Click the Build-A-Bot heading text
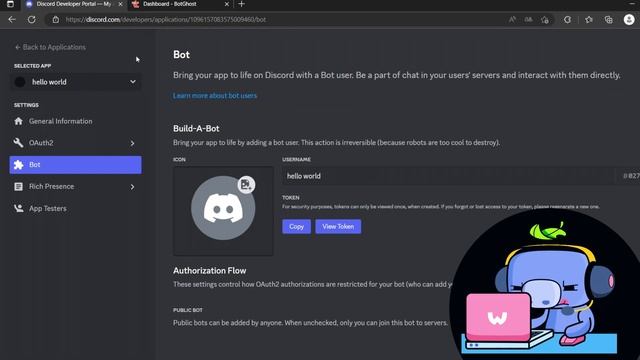Image resolution: width=640 pixels, height=360 pixels. point(196,129)
